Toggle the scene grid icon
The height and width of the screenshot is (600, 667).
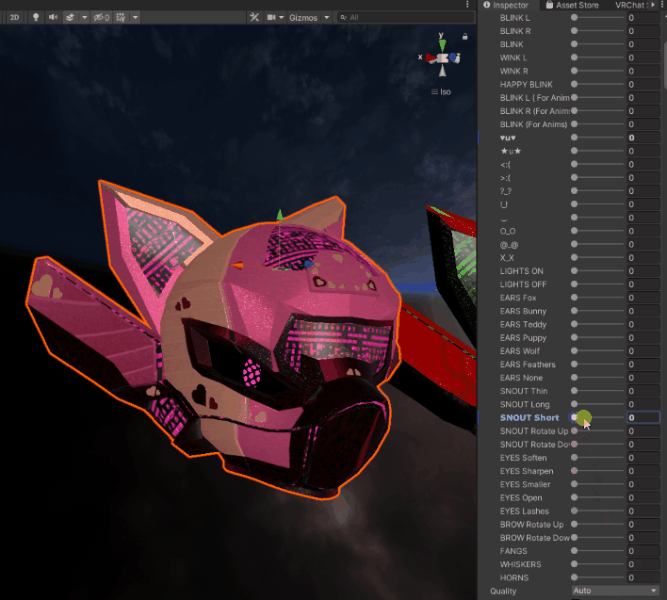click(x=121, y=17)
